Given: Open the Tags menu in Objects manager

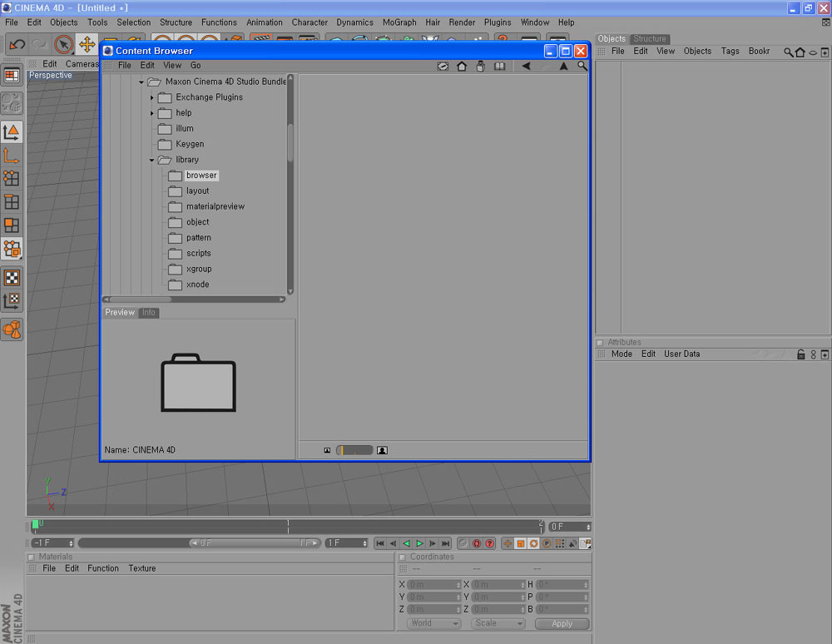Looking at the screenshot, I should (730, 51).
